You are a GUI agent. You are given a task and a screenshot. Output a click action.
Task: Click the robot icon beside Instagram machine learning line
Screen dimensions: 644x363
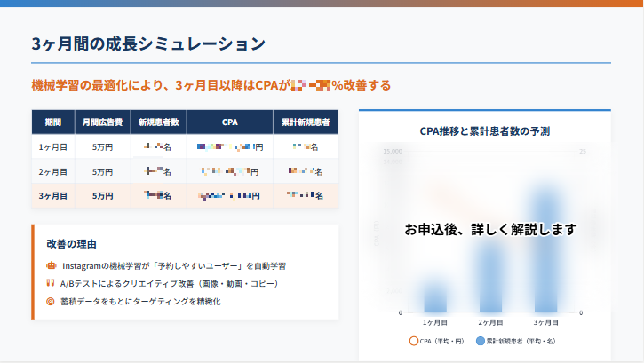pos(51,265)
